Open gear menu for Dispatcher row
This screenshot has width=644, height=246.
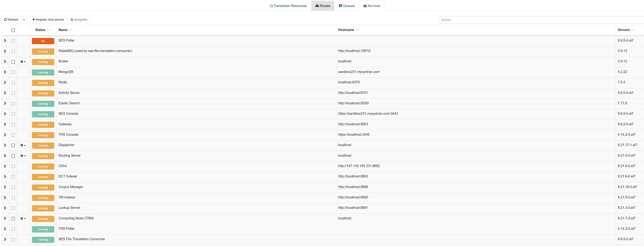pos(23,145)
